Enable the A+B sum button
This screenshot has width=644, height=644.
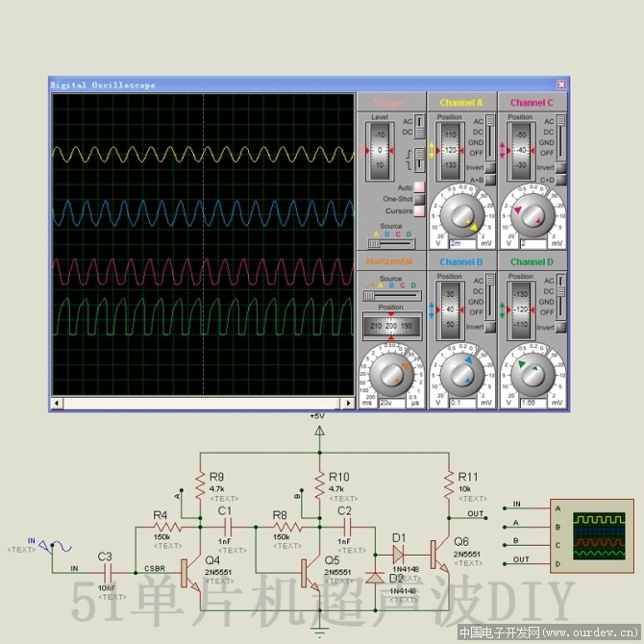pyautogui.click(x=490, y=180)
